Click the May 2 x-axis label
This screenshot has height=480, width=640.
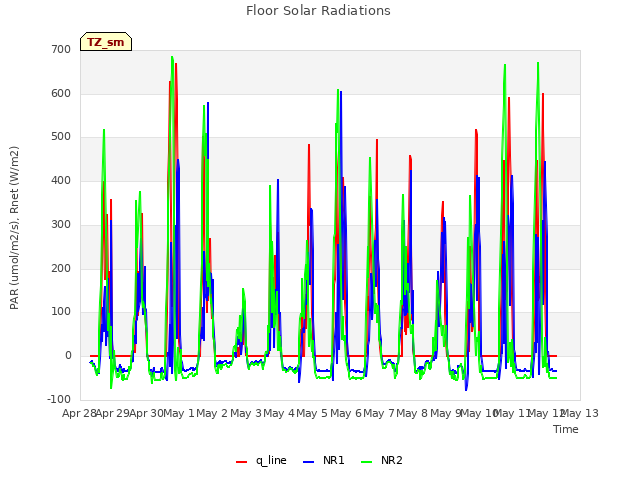[212, 413]
